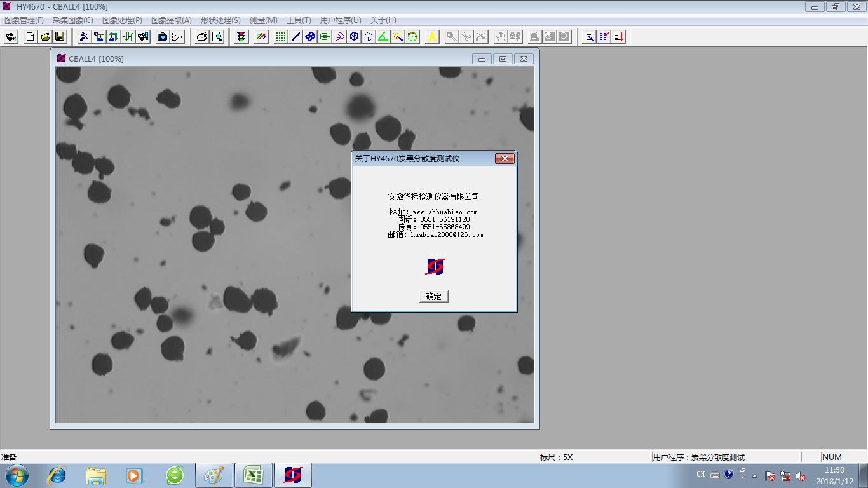
Task: Select the blue line measurement tool
Action: pos(295,37)
